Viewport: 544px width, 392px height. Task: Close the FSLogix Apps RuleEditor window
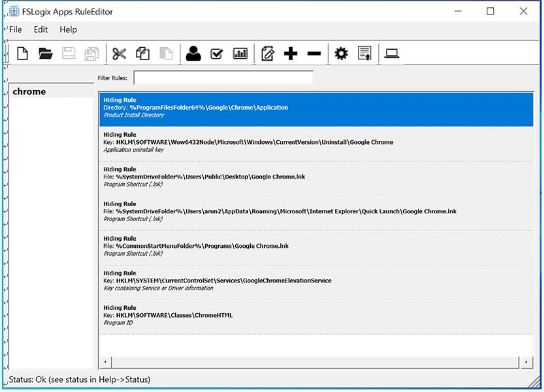524,12
